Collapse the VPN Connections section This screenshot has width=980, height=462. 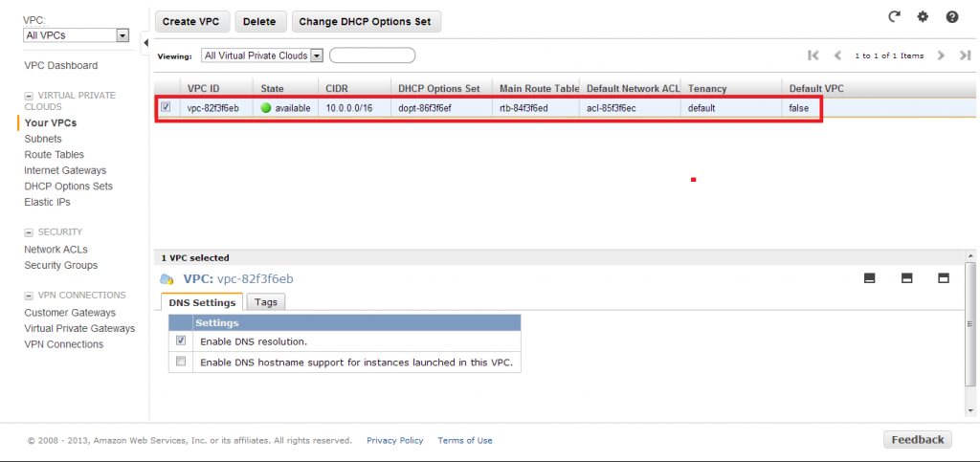pos(28,296)
